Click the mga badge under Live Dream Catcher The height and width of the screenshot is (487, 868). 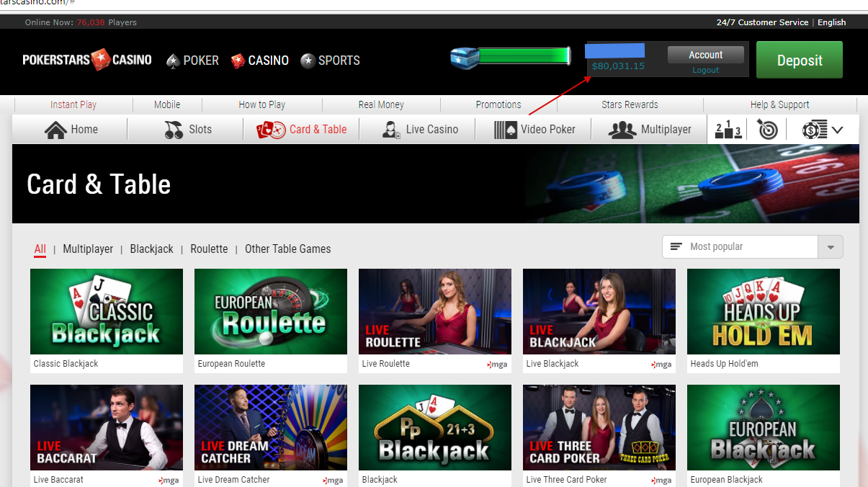[x=334, y=481]
